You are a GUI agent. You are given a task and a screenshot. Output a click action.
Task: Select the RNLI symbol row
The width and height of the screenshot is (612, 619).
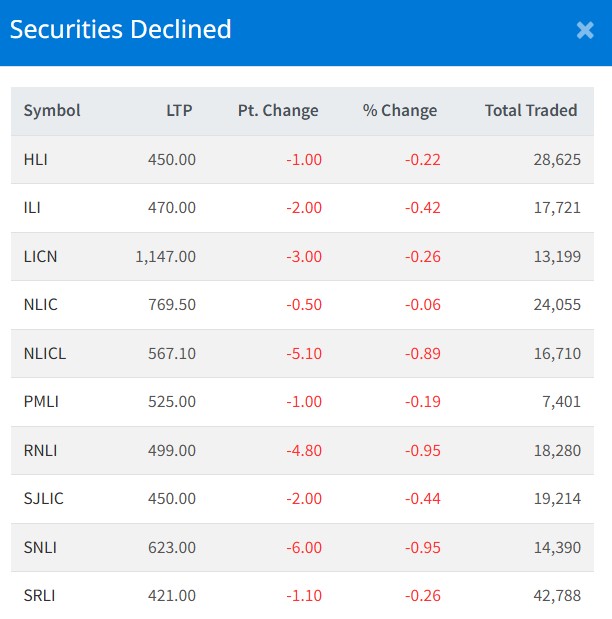coord(41,450)
